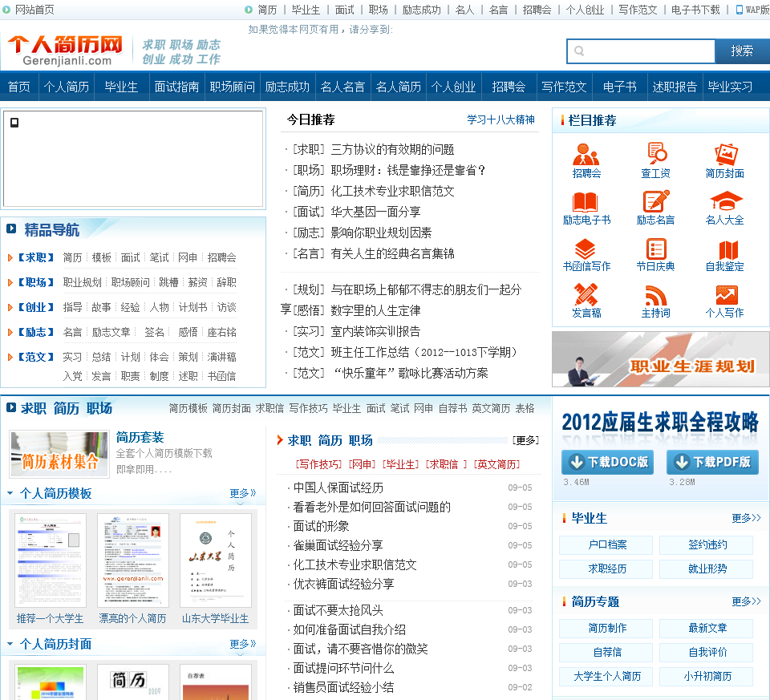Open the 励志名言 pencil icon
This screenshot has height=700, width=770.
pyautogui.click(x=656, y=201)
